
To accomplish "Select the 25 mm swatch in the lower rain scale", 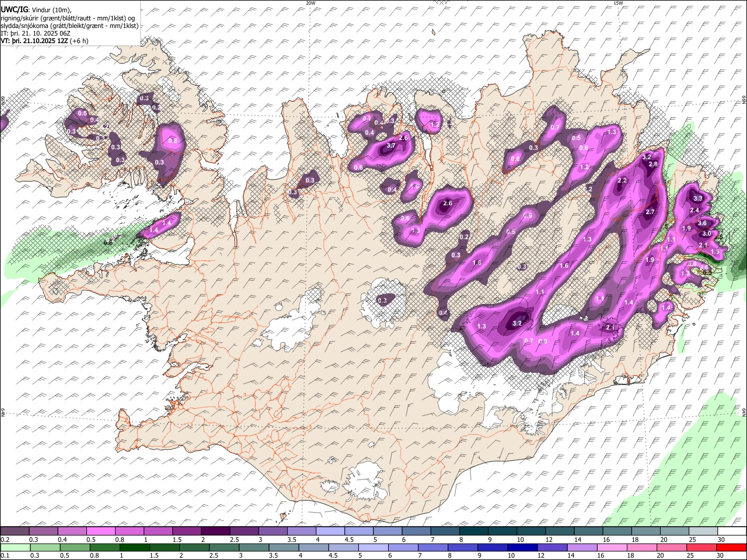I will [x=701, y=548].
